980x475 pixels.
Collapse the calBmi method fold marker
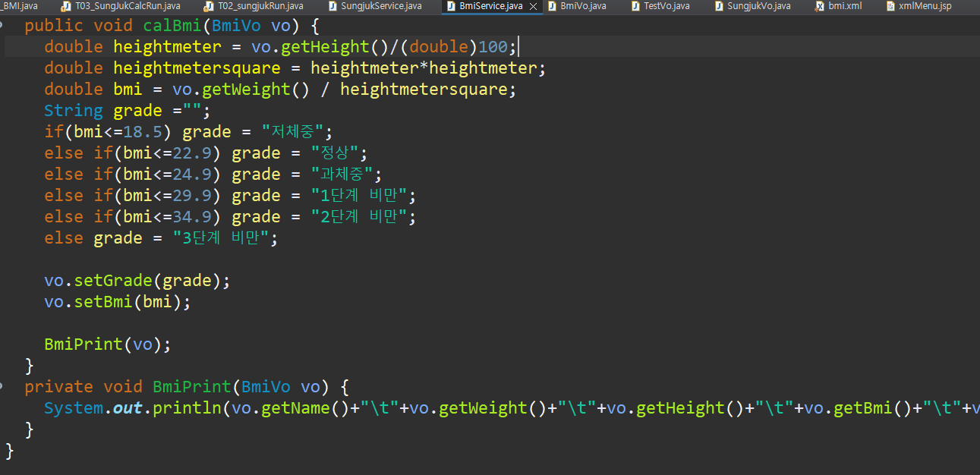pos(3,25)
